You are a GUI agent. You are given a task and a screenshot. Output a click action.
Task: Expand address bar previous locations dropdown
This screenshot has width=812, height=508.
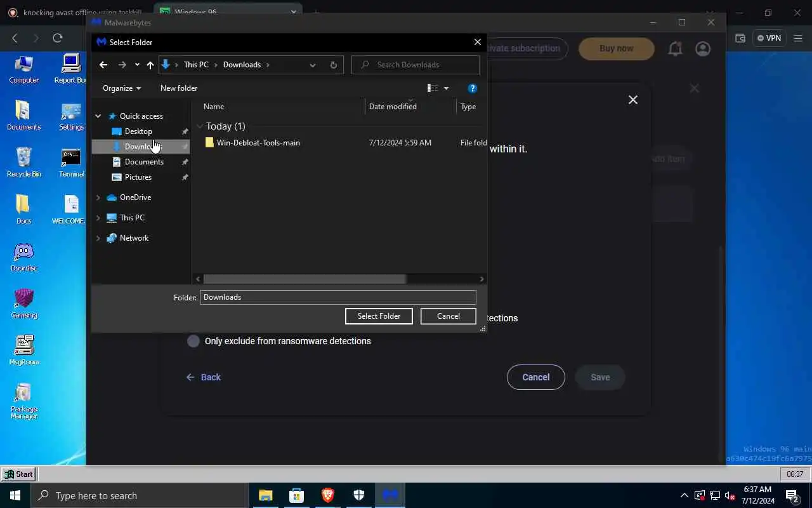tap(313, 65)
